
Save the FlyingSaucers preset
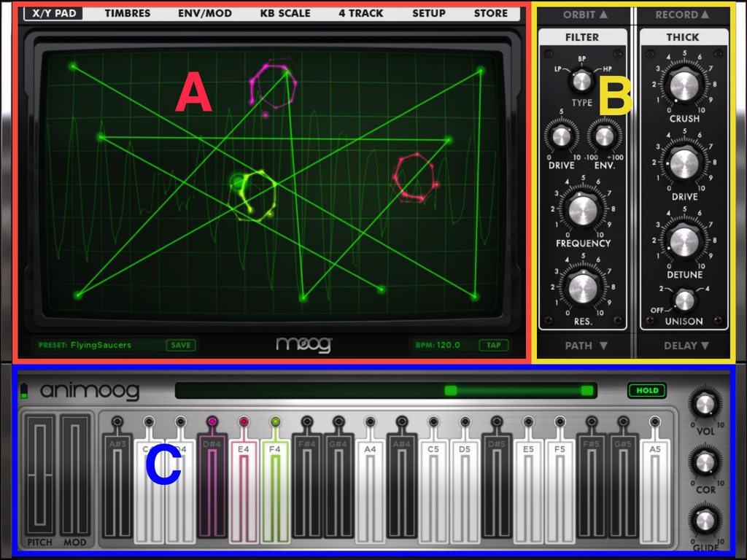click(181, 345)
